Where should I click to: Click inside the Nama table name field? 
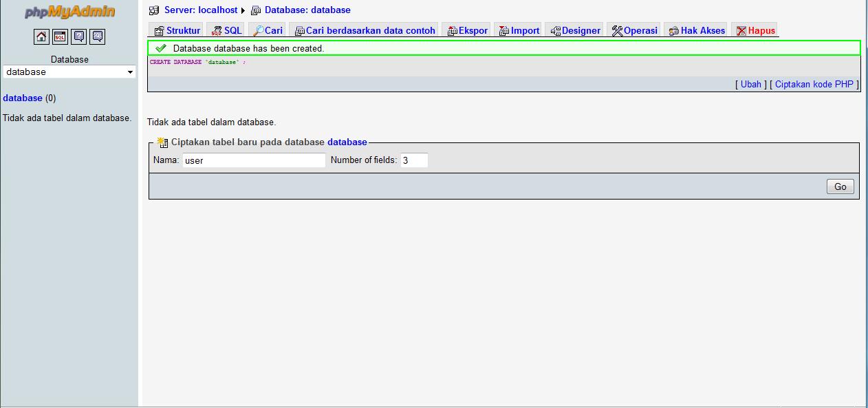(x=253, y=160)
